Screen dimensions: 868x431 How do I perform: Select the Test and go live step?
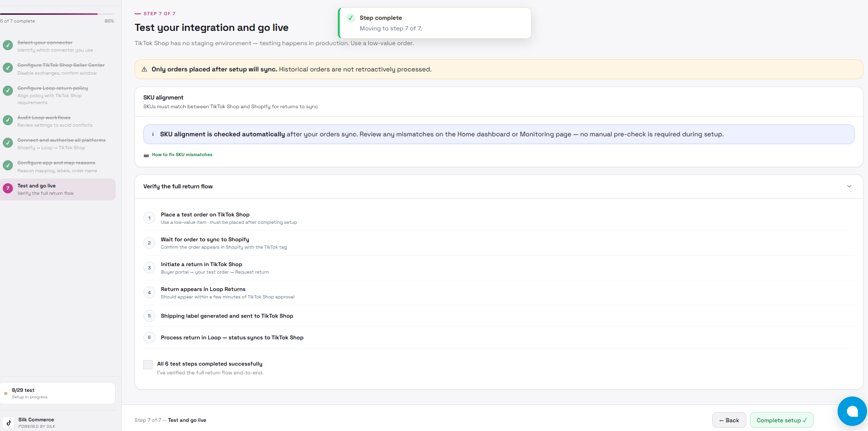point(58,189)
